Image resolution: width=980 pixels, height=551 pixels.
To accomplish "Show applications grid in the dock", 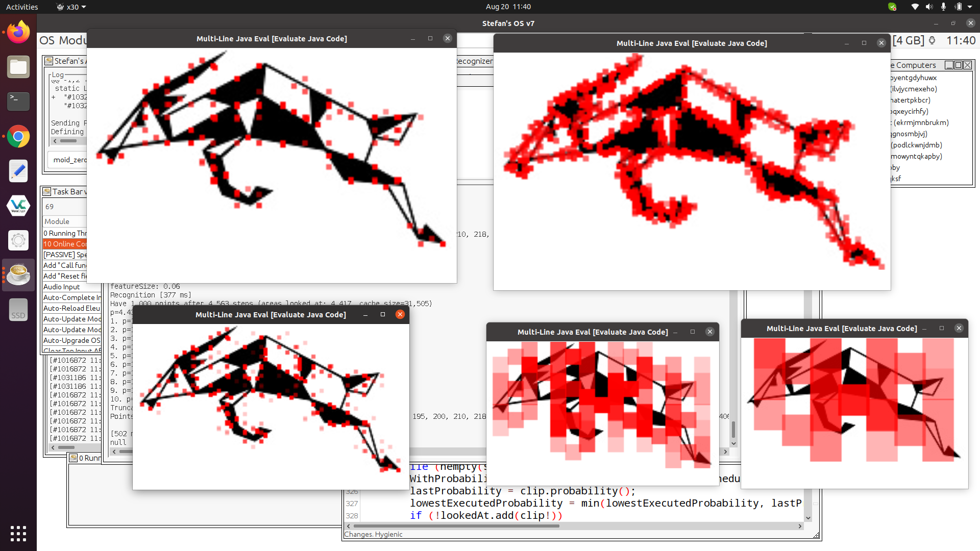I will (x=18, y=533).
